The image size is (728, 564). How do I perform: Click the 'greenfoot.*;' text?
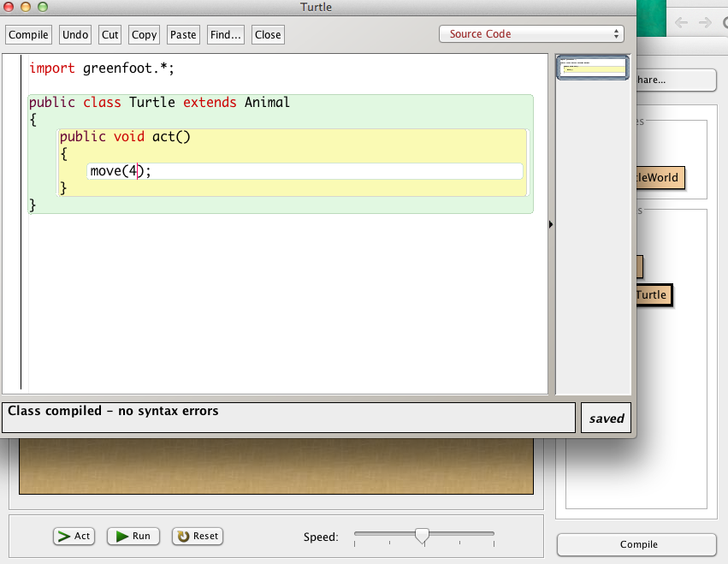(128, 68)
